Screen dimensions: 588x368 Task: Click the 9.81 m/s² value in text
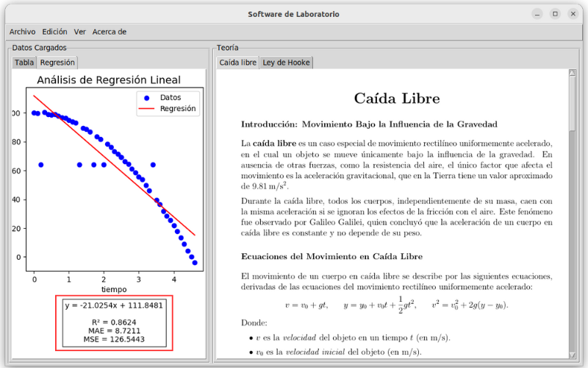tap(270, 186)
